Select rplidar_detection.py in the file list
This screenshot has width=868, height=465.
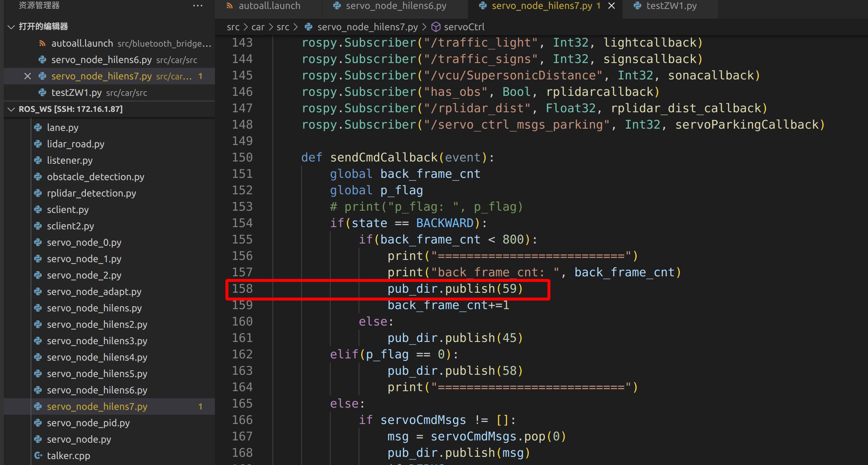tap(91, 193)
